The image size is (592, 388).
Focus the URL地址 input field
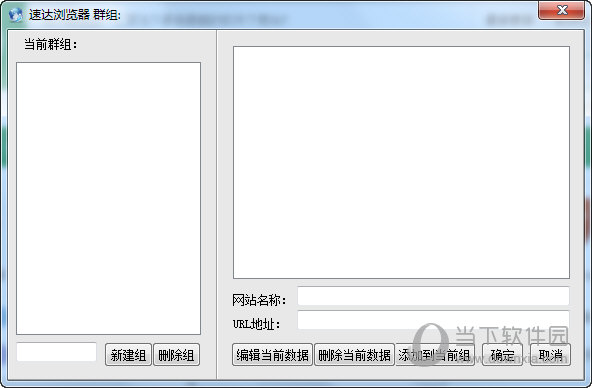click(433, 320)
